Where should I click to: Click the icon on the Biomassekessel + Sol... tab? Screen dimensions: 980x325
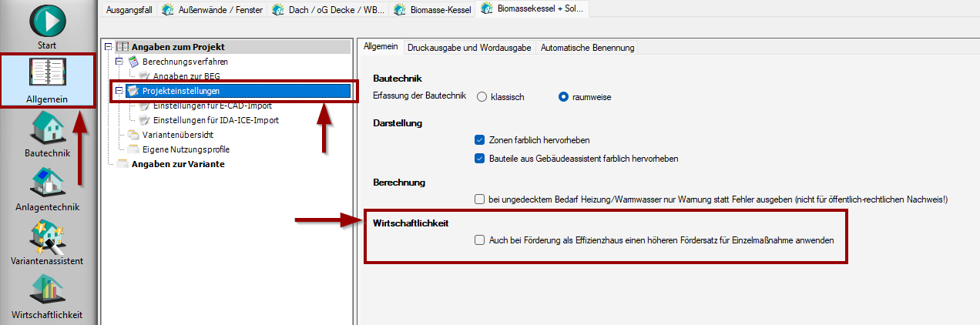tap(486, 8)
